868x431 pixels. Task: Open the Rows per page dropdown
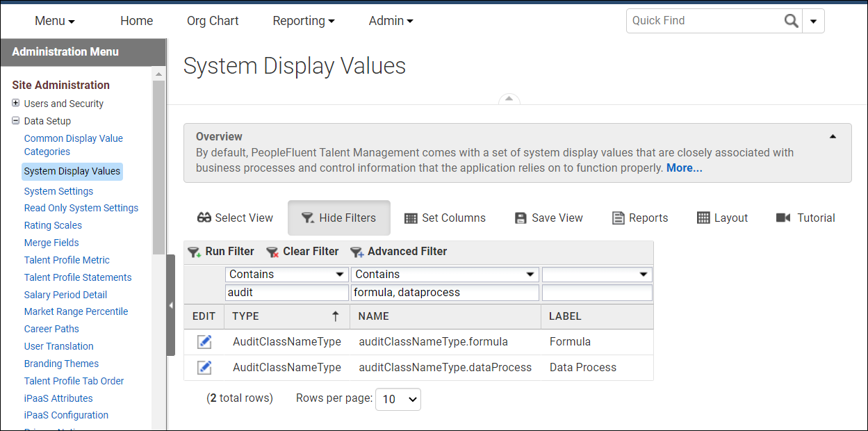point(398,399)
